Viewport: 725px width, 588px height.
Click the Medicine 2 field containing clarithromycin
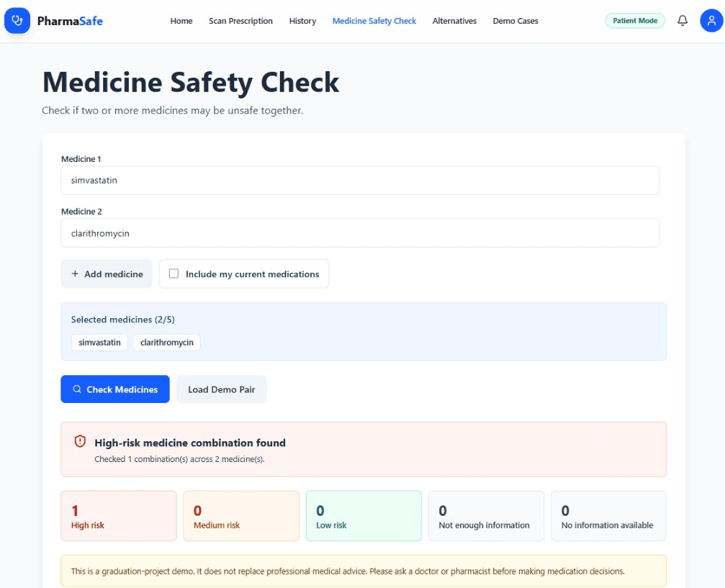tap(360, 233)
